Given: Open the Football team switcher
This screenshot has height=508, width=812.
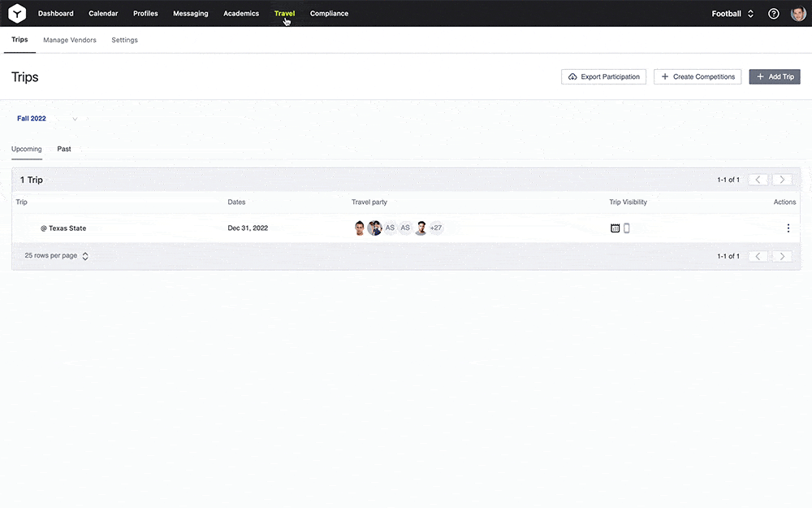Looking at the screenshot, I should (732, 14).
